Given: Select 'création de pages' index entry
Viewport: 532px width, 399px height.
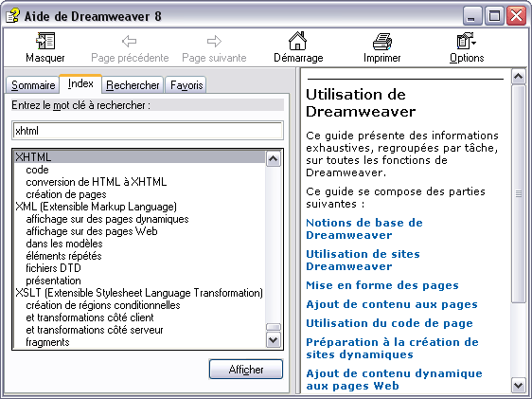Looking at the screenshot, I should 66,194.
